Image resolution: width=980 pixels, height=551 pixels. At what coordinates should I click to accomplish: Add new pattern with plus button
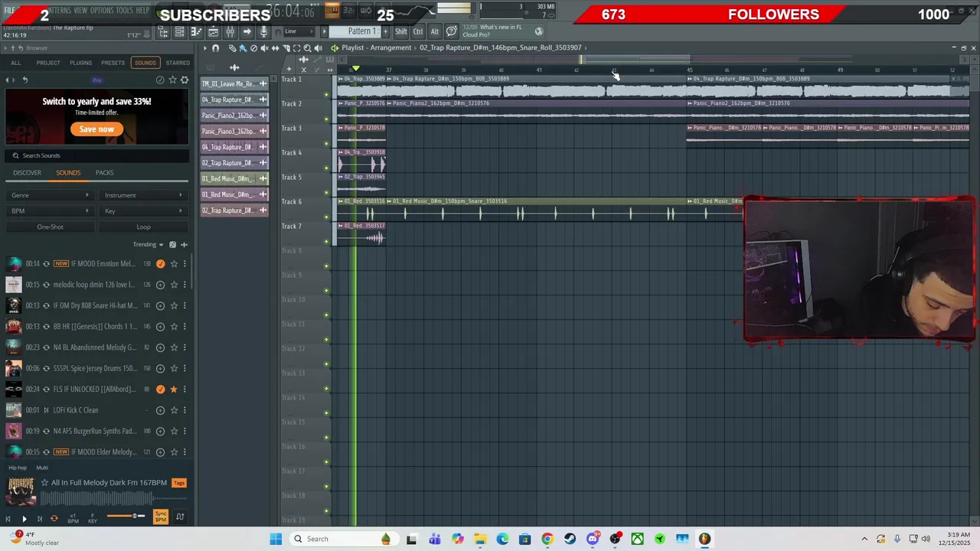(385, 31)
